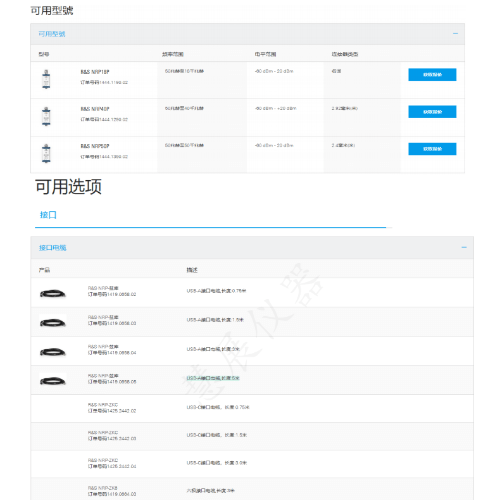Click the 接口电缆 panel header title
The image size is (500, 500).
(x=53, y=248)
